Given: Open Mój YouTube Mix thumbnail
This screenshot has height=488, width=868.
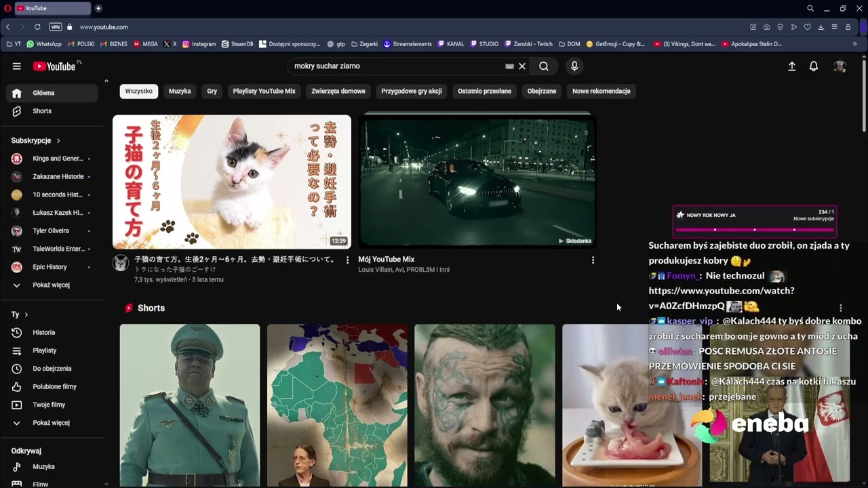Looking at the screenshot, I should pyautogui.click(x=477, y=182).
